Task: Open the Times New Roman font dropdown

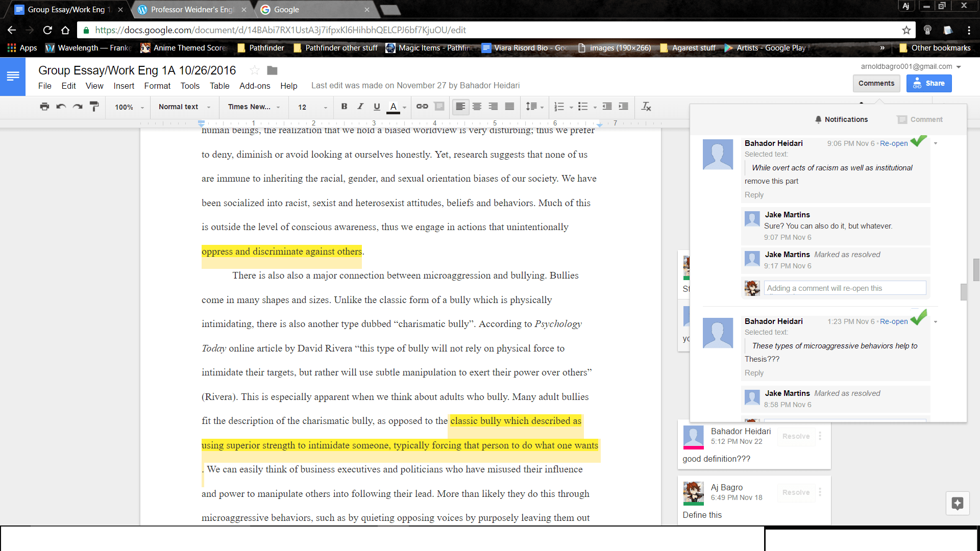Action: 254,107
